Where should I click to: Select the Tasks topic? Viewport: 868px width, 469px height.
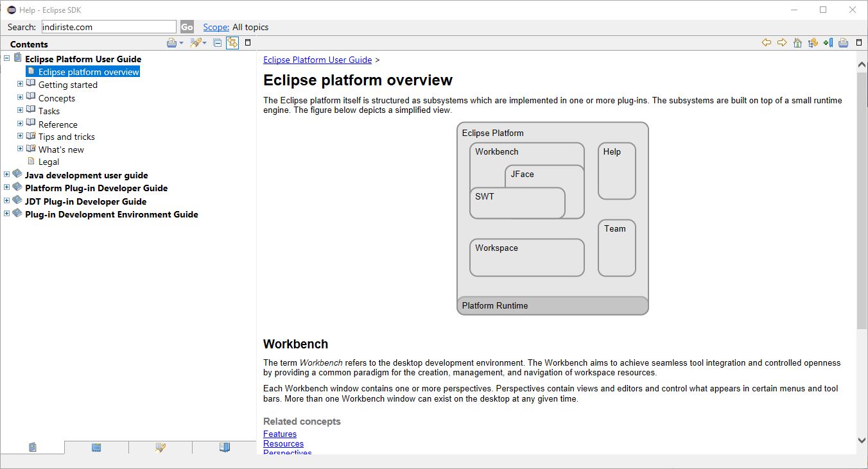click(49, 111)
